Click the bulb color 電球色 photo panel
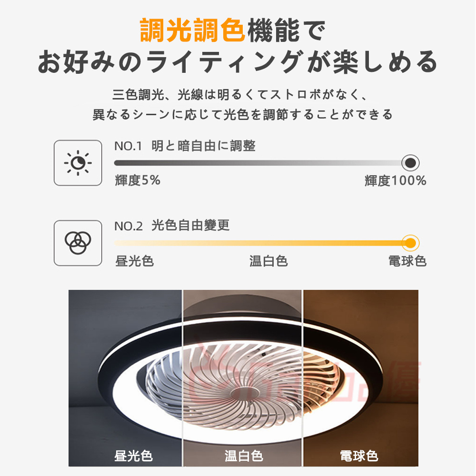476x476 pixels. 361,378
